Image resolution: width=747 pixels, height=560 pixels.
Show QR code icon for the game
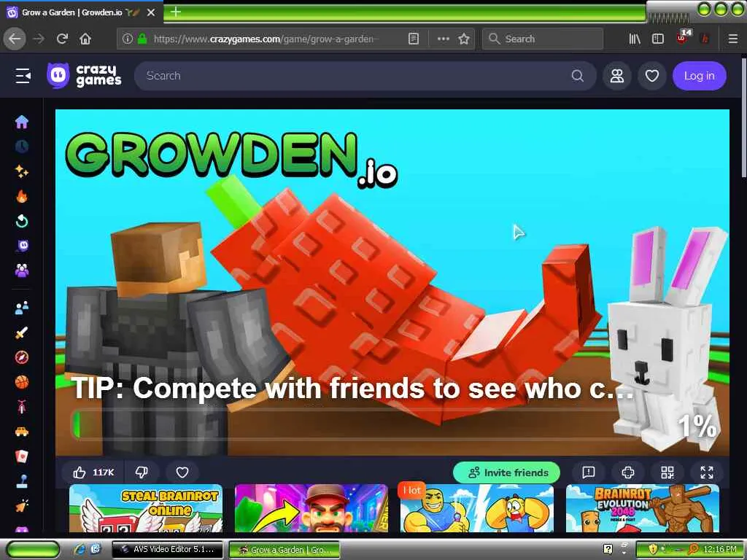pos(667,472)
